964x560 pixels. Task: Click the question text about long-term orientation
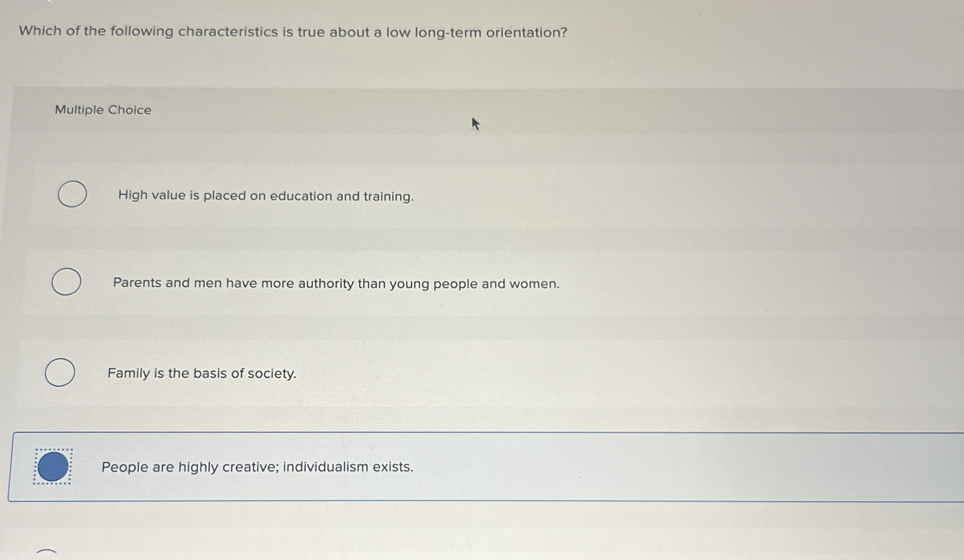pyautogui.click(x=292, y=32)
